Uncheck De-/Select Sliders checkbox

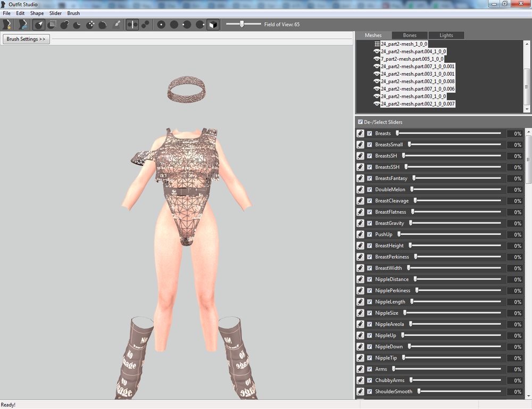click(360, 121)
